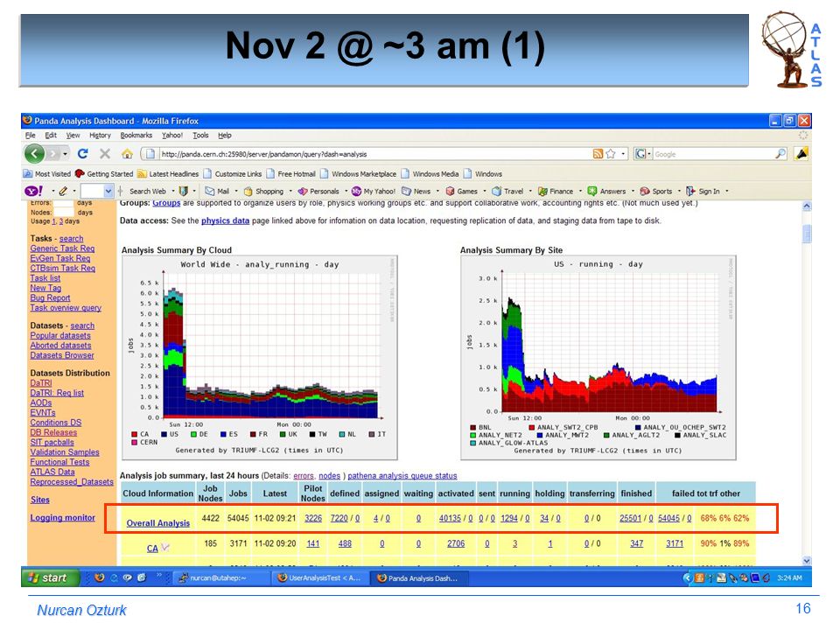
Task: Open My Yahoo! toolbar button
Action: point(374,192)
